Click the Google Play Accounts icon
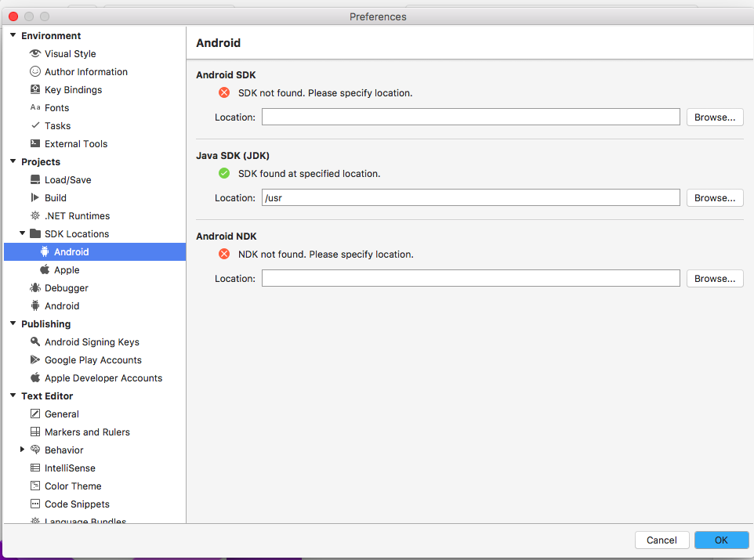This screenshot has height=560, width=754. (x=35, y=359)
